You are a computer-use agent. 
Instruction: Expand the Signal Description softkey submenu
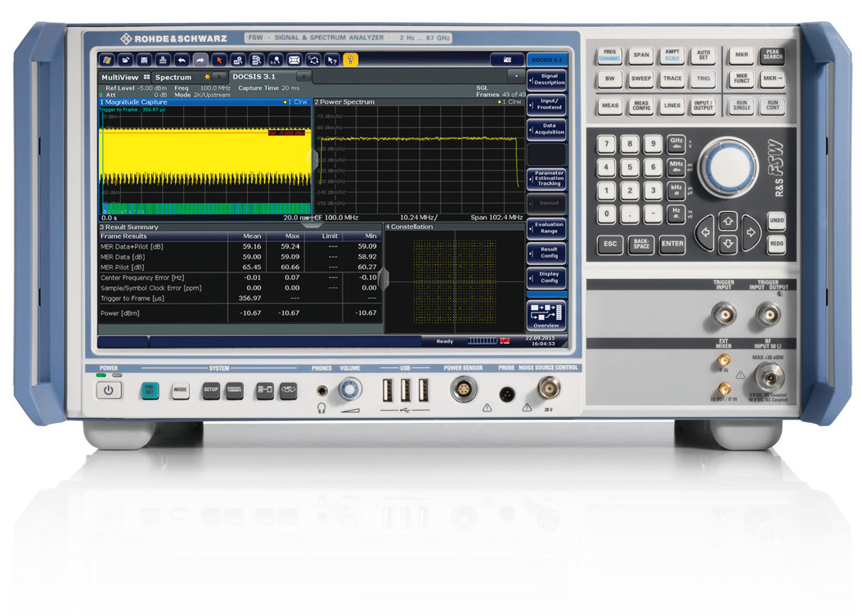[x=547, y=80]
